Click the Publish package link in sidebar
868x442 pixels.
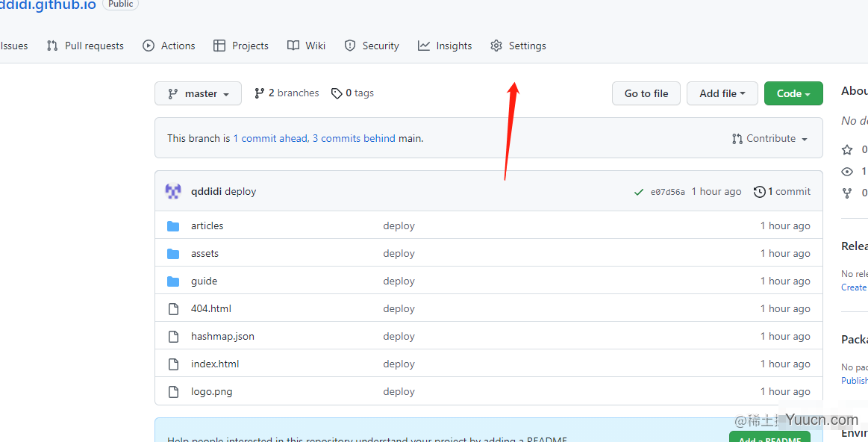[x=854, y=381]
